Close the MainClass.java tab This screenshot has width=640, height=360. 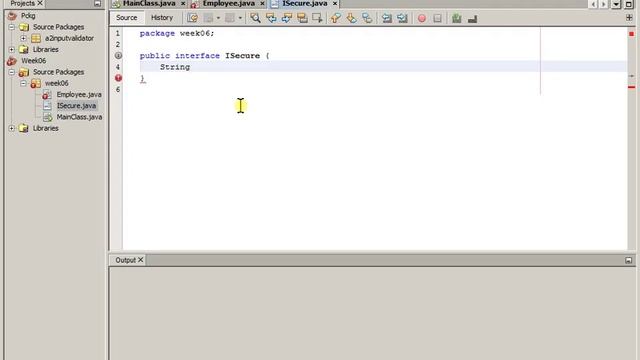(x=183, y=4)
